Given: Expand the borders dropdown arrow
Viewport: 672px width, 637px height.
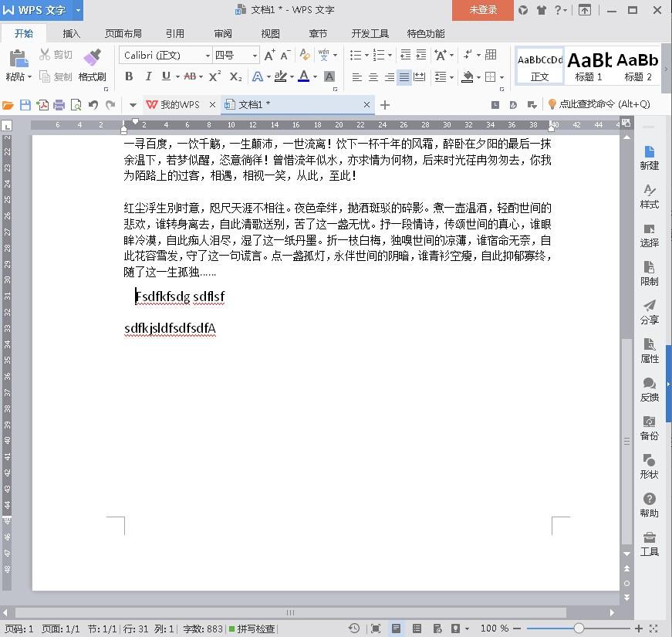Looking at the screenshot, I should pyautogui.click(x=501, y=77).
